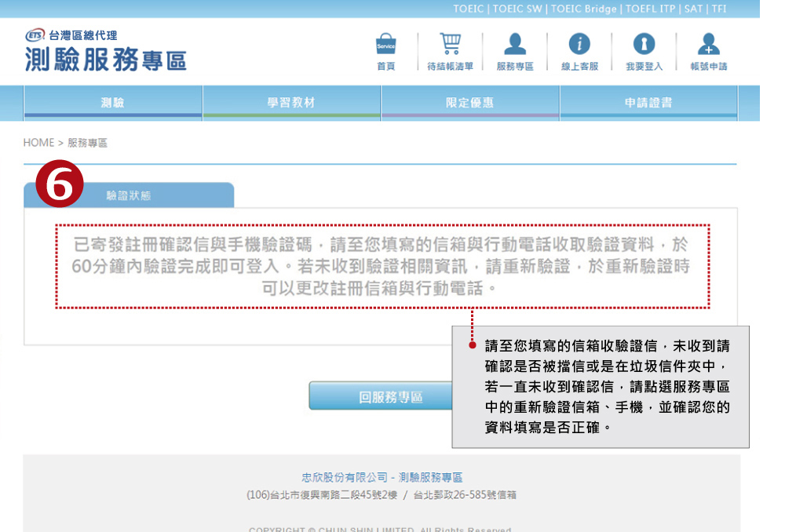Click the TOEFL ITP top link
The width and height of the screenshot is (785, 532).
652,9
